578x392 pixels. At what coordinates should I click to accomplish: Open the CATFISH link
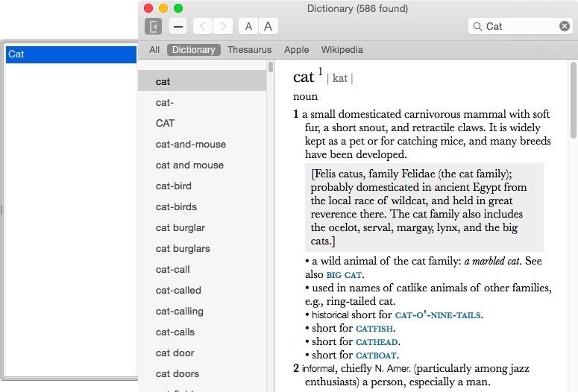tap(374, 329)
